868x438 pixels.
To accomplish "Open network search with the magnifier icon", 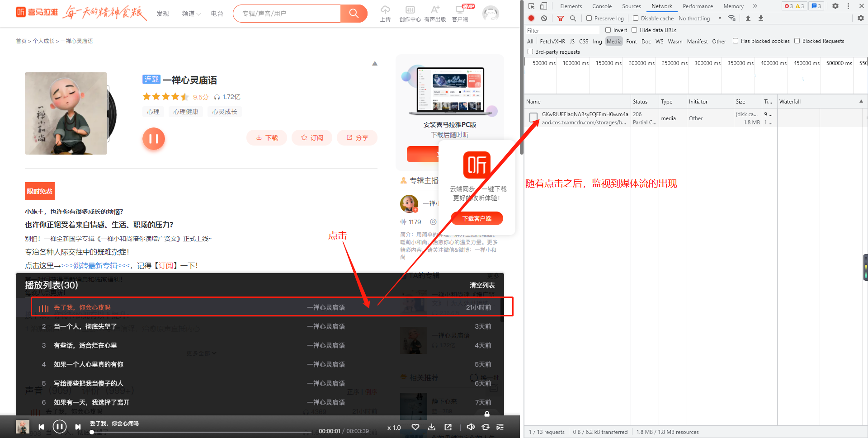I will 573,18.
